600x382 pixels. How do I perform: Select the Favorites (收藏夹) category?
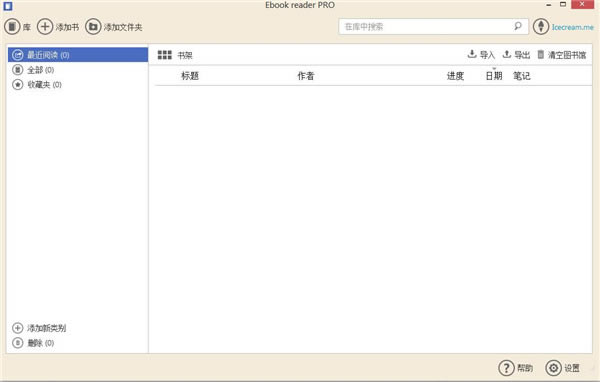tap(78, 85)
